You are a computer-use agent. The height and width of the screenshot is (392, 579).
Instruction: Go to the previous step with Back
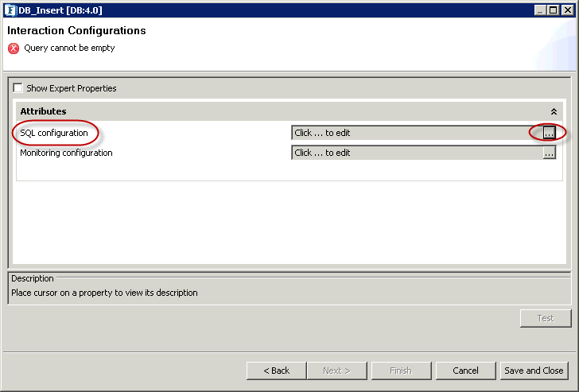click(276, 371)
